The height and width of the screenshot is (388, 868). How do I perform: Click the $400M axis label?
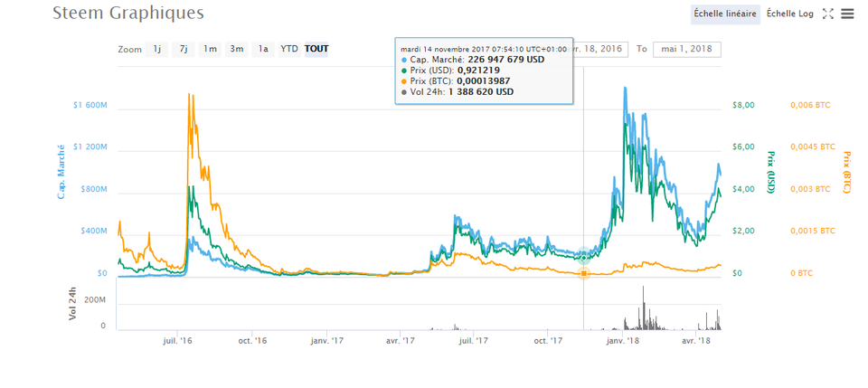(x=93, y=231)
